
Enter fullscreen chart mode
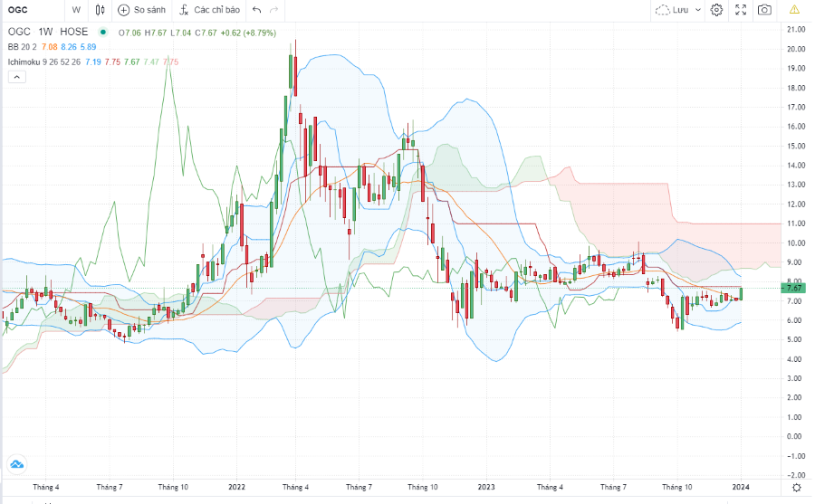(741, 10)
